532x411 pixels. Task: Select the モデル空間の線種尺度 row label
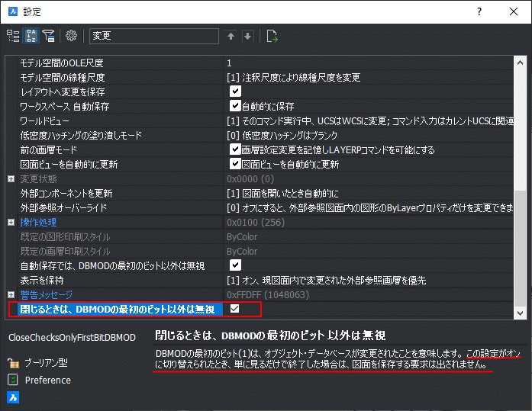(x=63, y=77)
